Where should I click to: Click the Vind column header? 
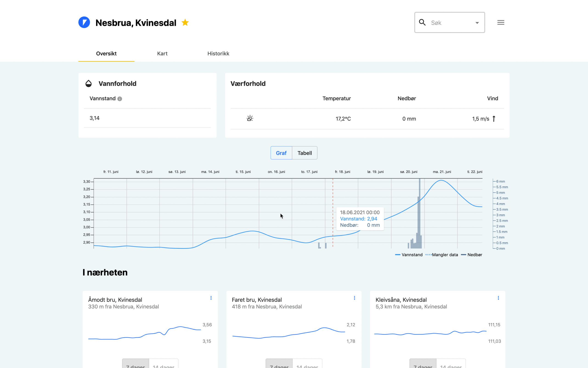tap(492, 98)
